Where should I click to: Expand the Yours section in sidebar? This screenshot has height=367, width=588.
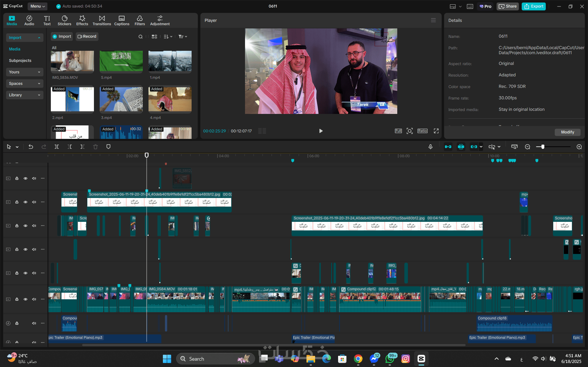point(24,72)
